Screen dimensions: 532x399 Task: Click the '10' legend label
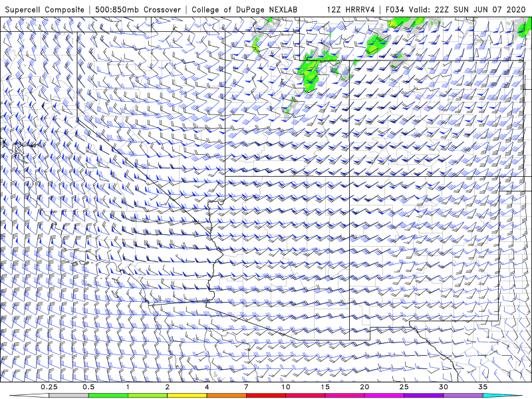point(286,387)
